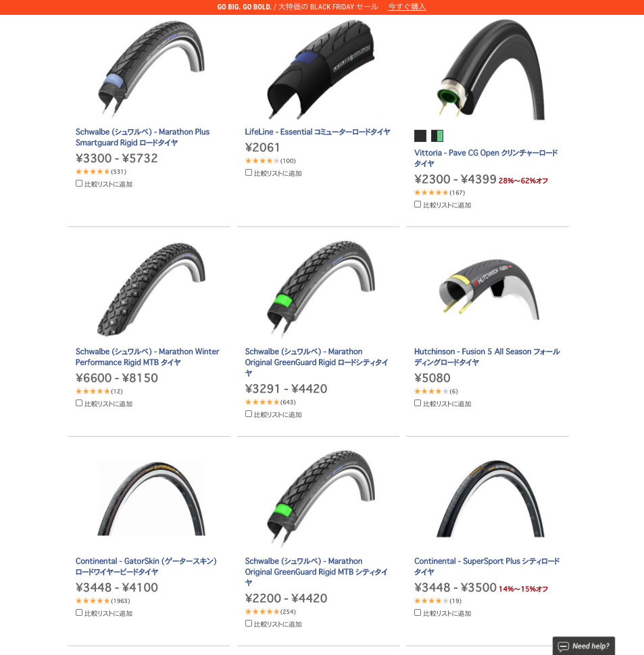Screen dimensions: 644x655
Task: Open Schwalbe Marathon Winter Performance link
Action: click(x=147, y=357)
